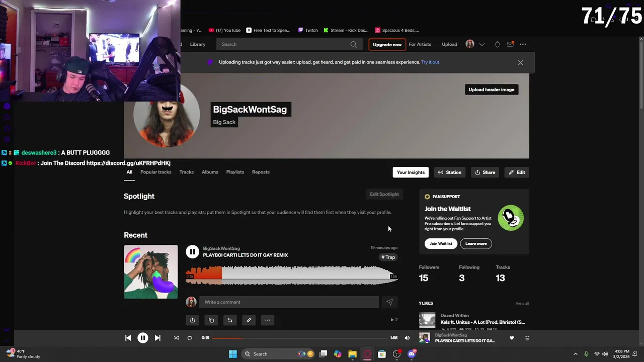
Task: Select the #Trap tag
Action: click(388, 257)
